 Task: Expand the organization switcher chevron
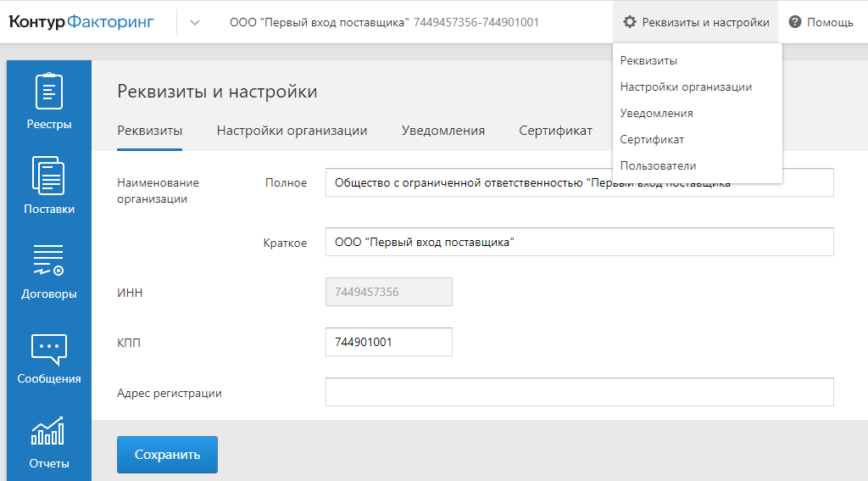pyautogui.click(x=194, y=23)
